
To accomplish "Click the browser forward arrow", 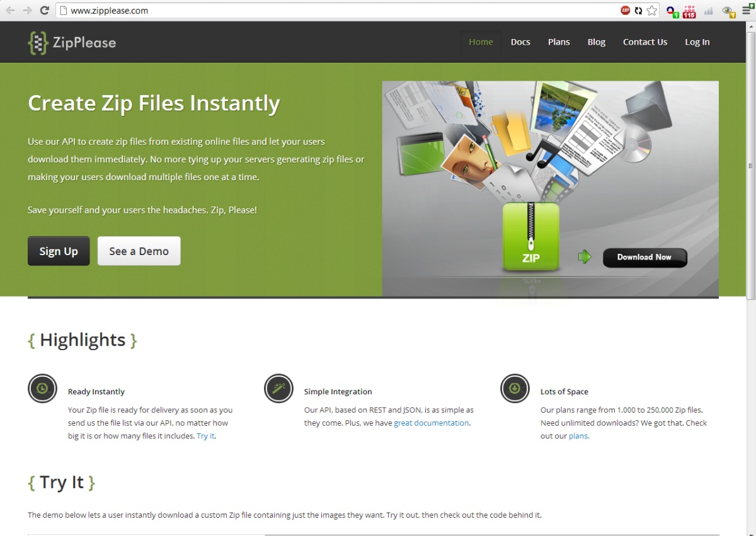I will (27, 10).
